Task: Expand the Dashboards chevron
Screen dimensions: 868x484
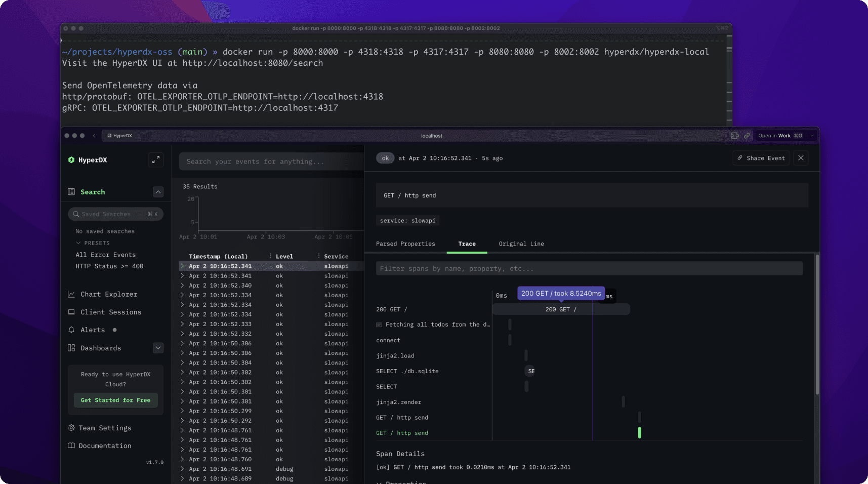Action: pos(158,348)
